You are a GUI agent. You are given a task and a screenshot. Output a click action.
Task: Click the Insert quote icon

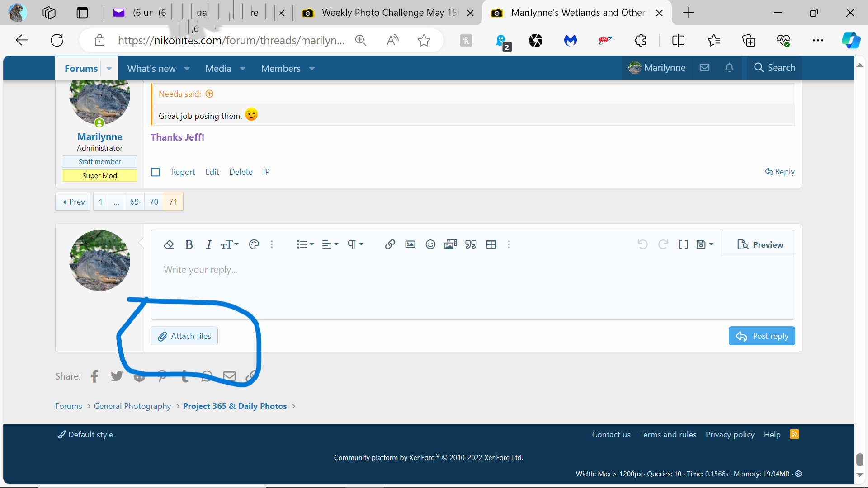(x=471, y=244)
